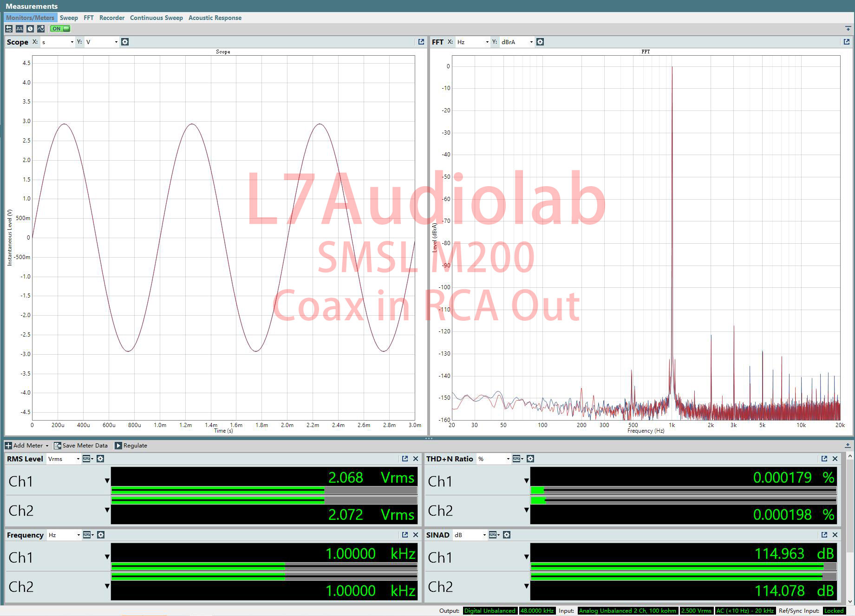Expand THD+N Ratio Ch2 arrow

[x=527, y=510]
